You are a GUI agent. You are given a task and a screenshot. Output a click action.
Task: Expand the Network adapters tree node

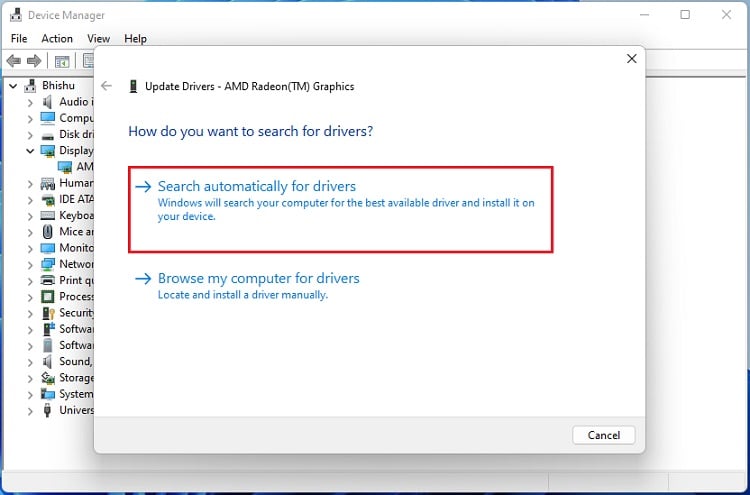(x=29, y=264)
